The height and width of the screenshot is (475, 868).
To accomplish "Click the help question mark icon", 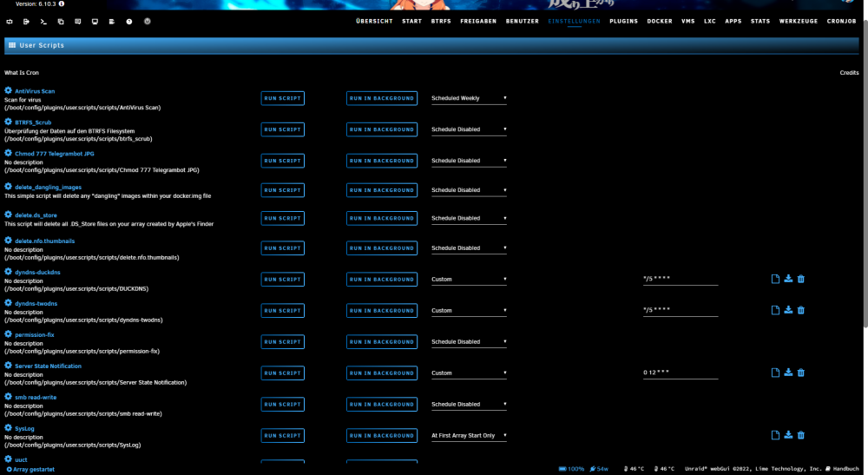I will 129,22.
